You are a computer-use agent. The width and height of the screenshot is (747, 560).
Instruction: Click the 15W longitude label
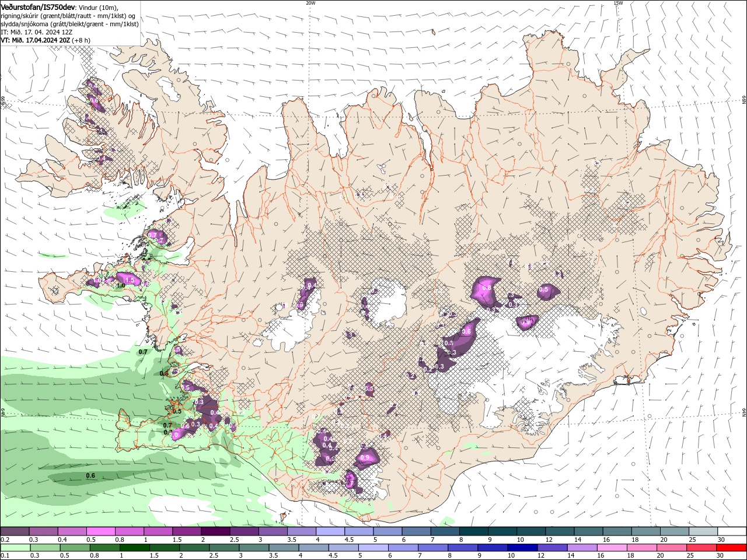tap(618, 3)
